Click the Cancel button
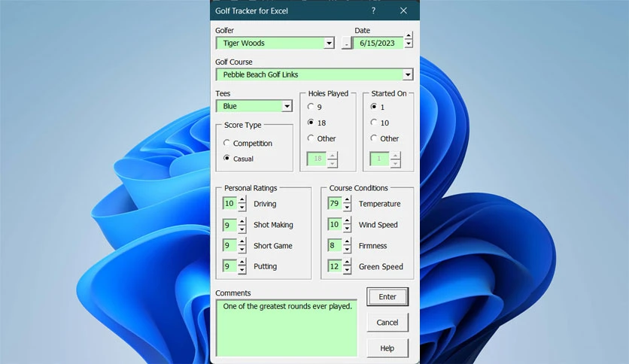Image resolution: width=629 pixels, height=364 pixels. pos(387,323)
